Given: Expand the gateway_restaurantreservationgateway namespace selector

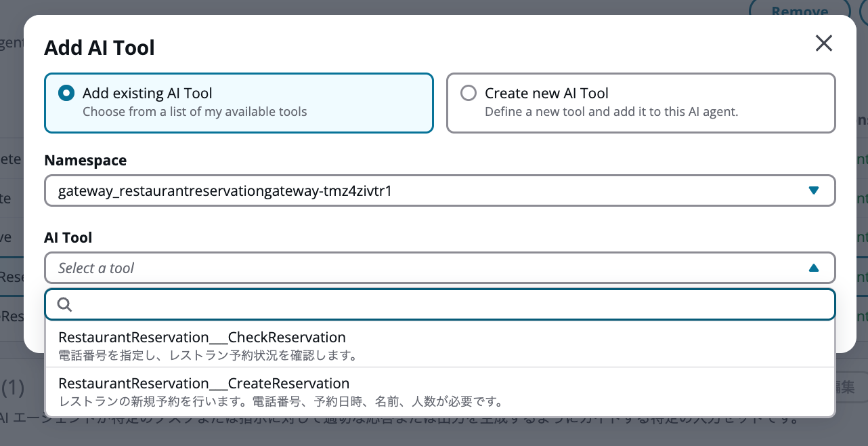Looking at the screenshot, I should 439,190.
